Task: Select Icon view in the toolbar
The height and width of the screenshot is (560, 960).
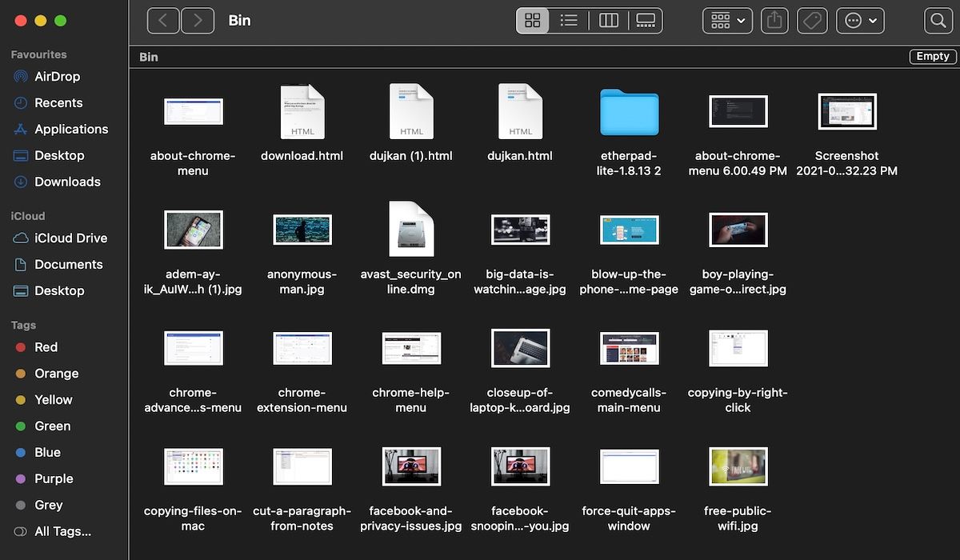Action: point(532,20)
